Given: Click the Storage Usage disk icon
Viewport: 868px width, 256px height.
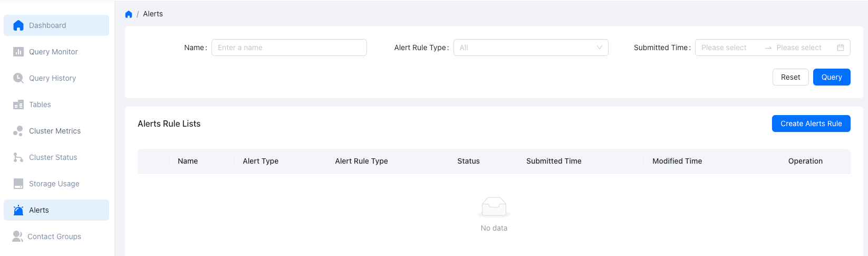Looking at the screenshot, I should pyautogui.click(x=18, y=184).
